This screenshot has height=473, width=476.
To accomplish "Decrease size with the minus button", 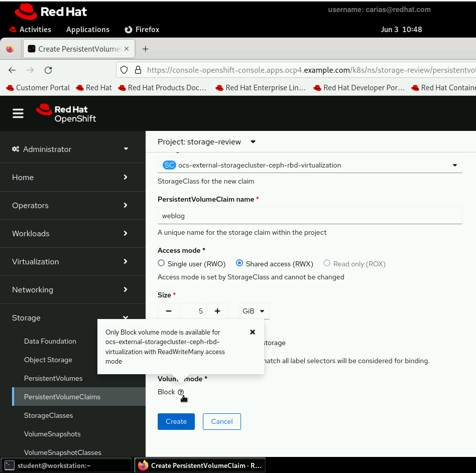I will tap(169, 311).
